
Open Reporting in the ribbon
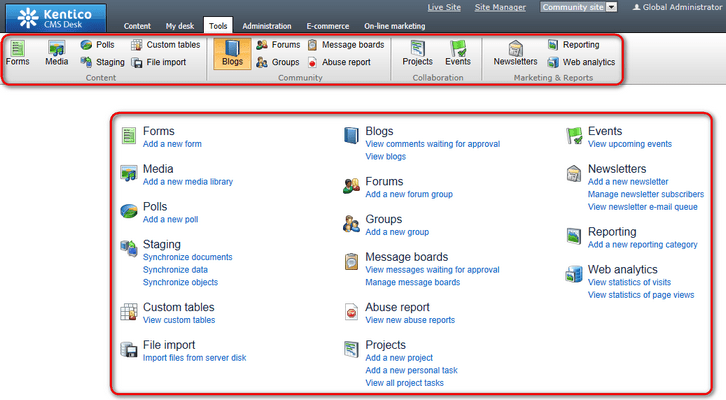click(573, 45)
